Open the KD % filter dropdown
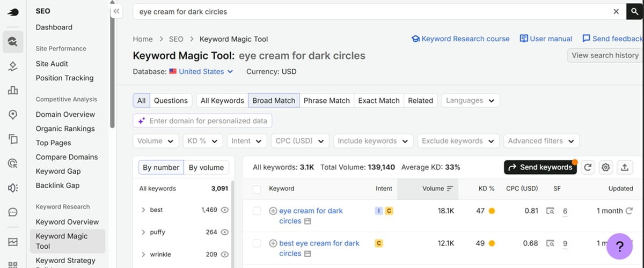Viewport: 644px width, 268px height. (202, 141)
